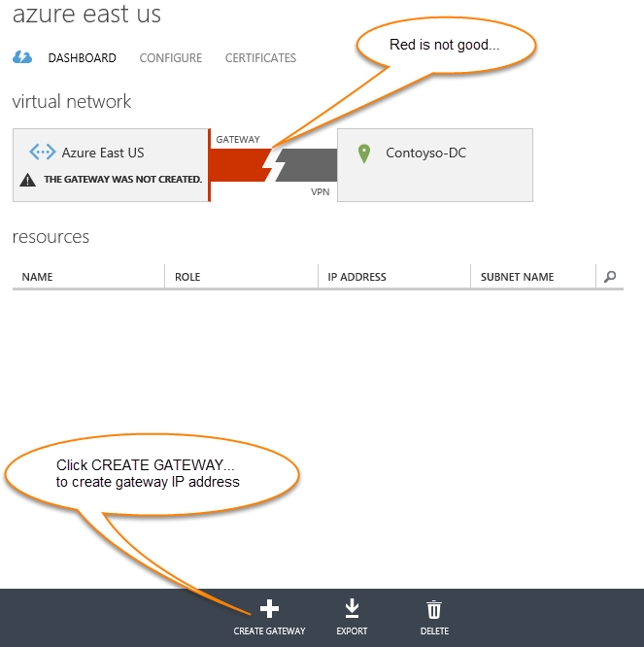Viewport: 644px width, 647px height.
Task: Click 'THE GATEWAY WAS NOT CREATED' message
Action: click(x=123, y=179)
